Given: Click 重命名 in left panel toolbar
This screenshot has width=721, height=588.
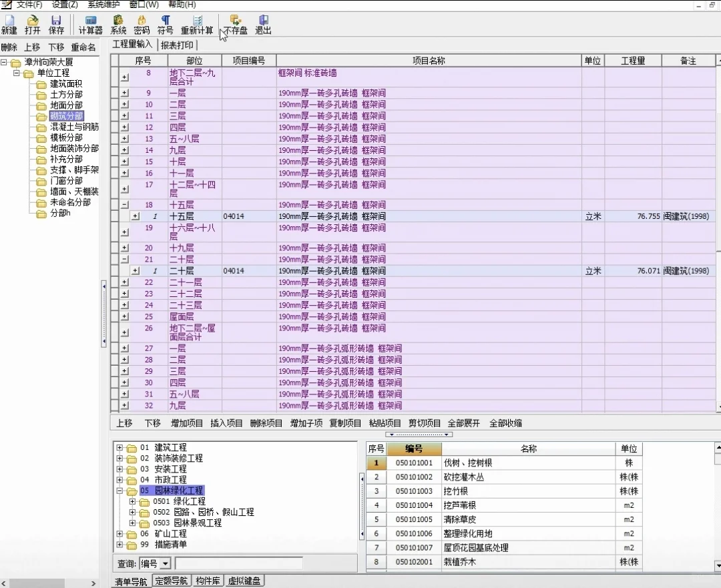Looking at the screenshot, I should tap(83, 47).
